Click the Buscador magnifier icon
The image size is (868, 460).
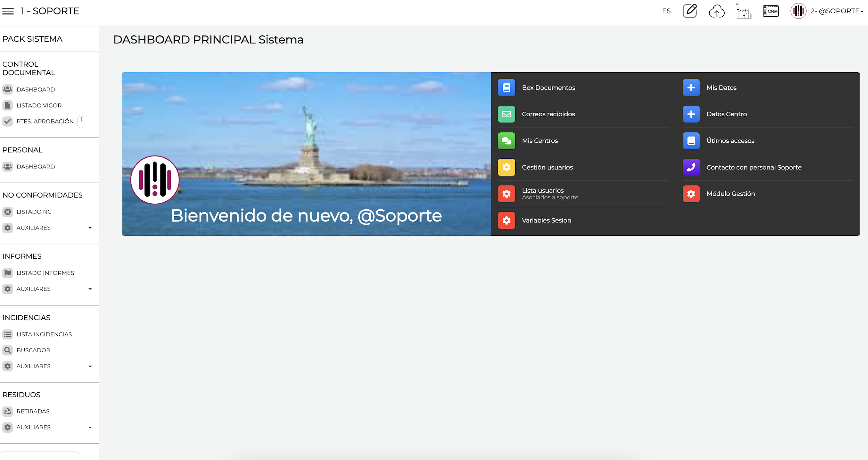(8, 350)
